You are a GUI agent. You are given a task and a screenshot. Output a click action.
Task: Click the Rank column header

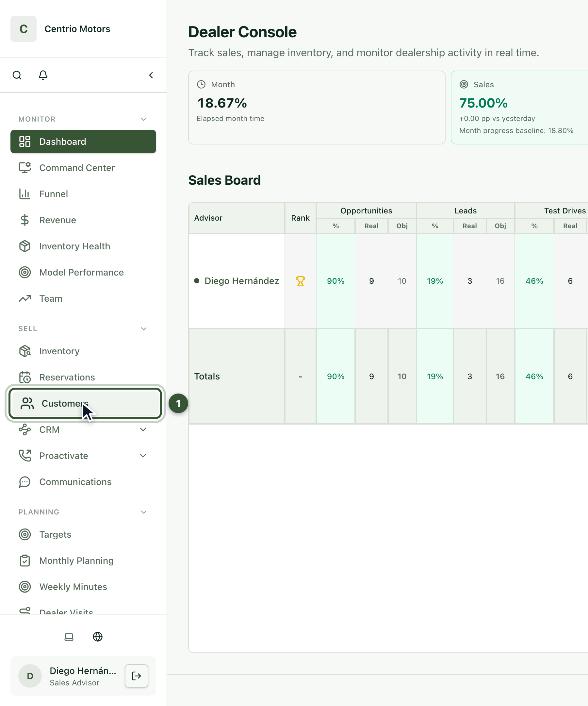click(x=301, y=218)
